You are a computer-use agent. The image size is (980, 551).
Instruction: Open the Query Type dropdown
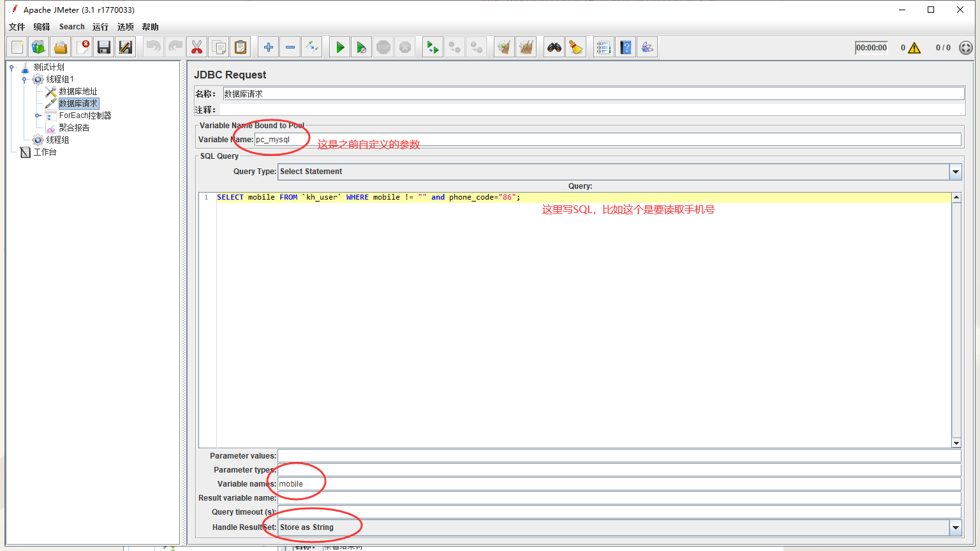tap(955, 172)
